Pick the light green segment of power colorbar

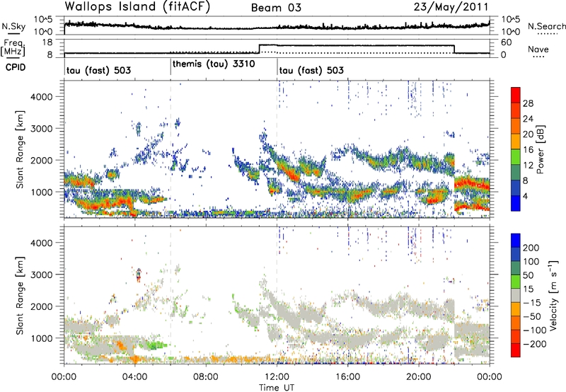[x=516, y=157]
